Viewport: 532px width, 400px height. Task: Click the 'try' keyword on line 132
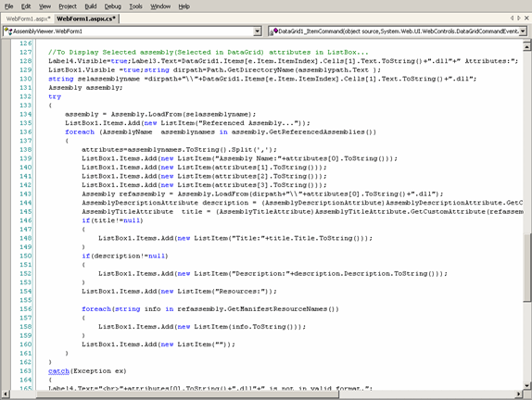pyautogui.click(x=55, y=96)
